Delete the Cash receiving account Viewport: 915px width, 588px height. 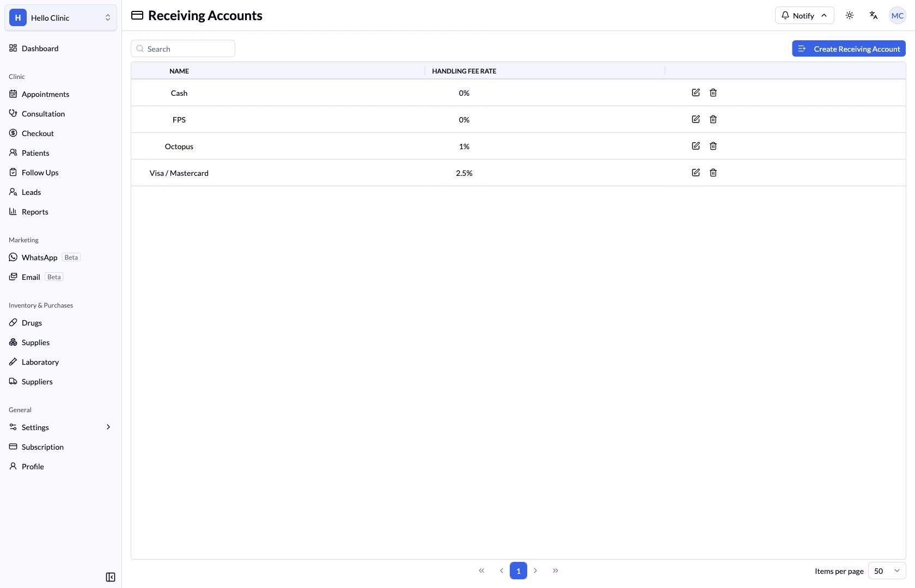point(713,93)
